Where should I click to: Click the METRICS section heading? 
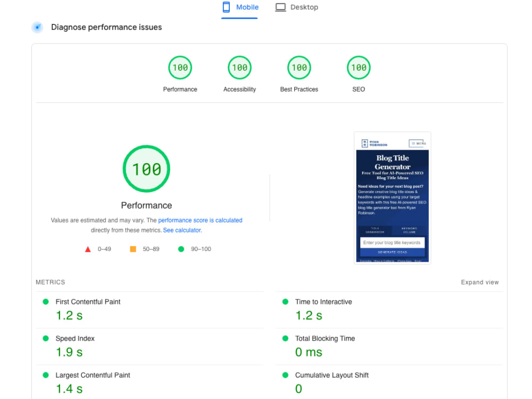(x=50, y=282)
